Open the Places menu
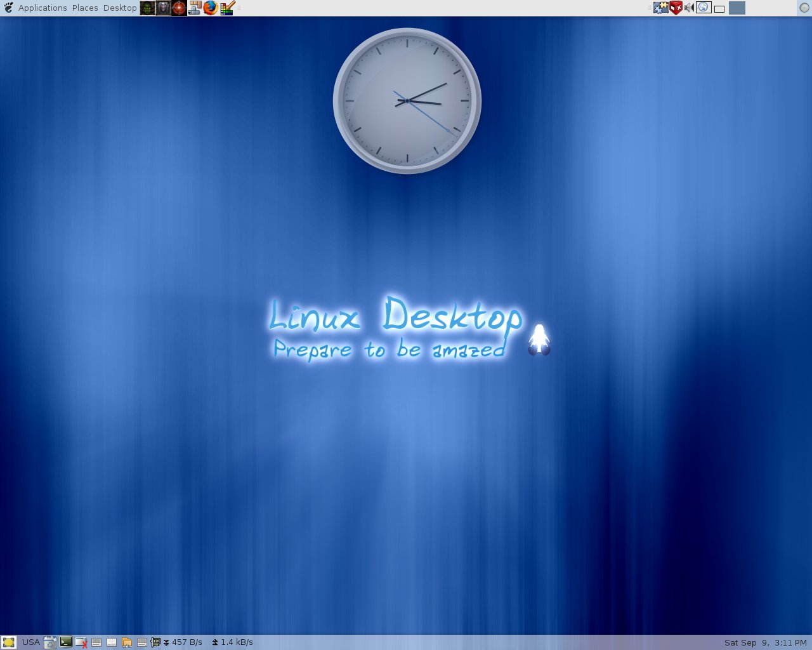The image size is (812, 650). [85, 8]
